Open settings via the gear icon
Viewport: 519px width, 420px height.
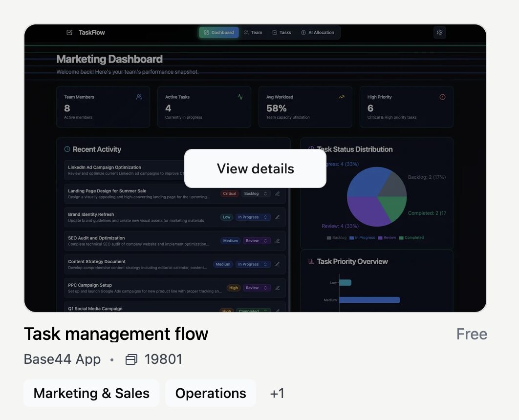pos(439,33)
